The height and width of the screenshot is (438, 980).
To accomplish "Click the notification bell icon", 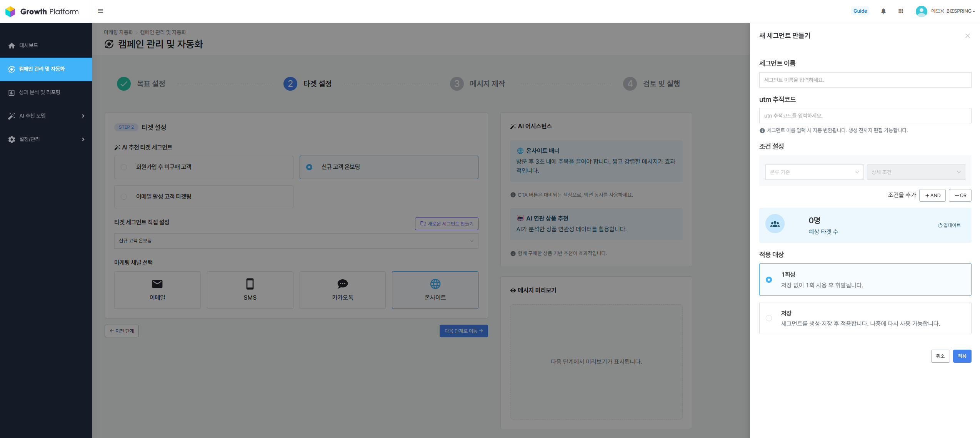I will (x=883, y=11).
